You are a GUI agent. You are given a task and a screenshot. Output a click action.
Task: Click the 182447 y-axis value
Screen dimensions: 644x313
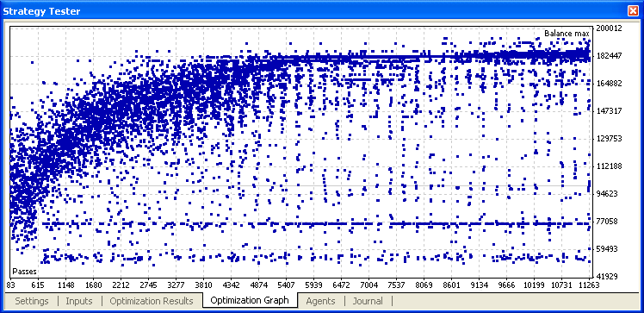(609, 56)
